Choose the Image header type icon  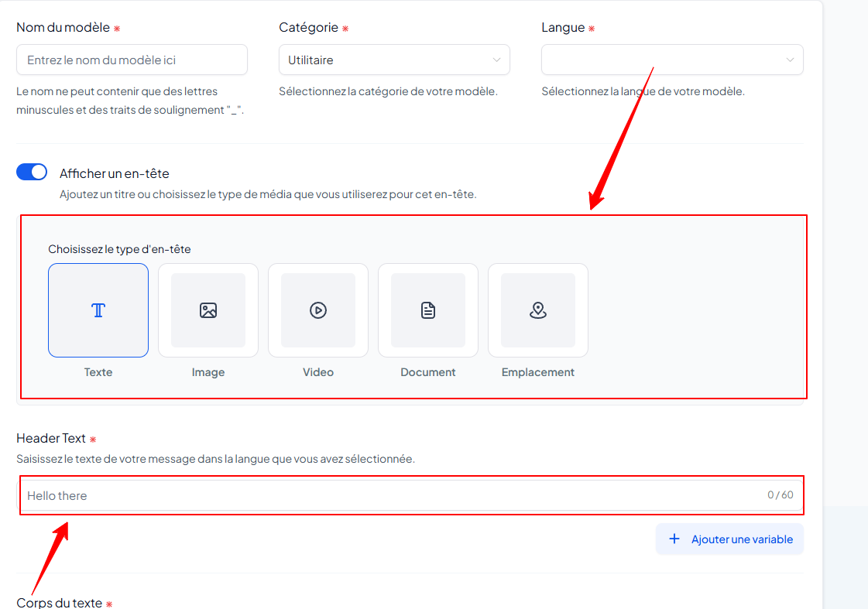point(208,310)
